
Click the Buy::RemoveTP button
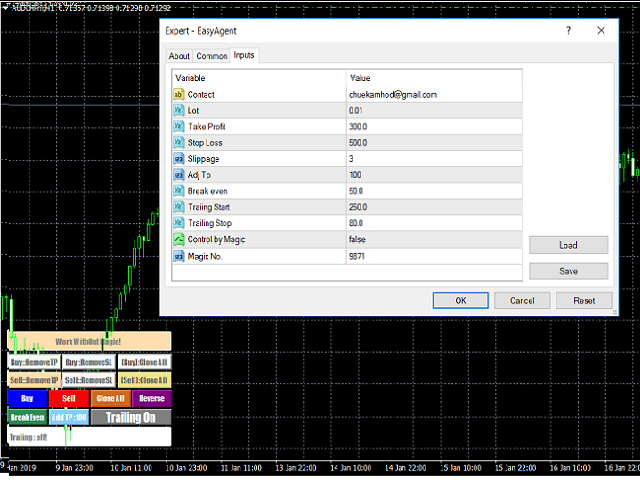(34, 362)
